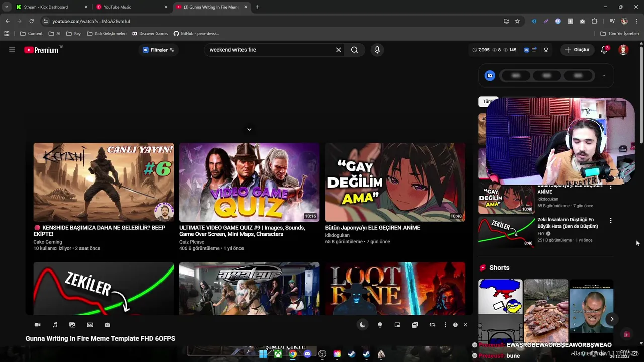
Task: Reload the page
Action: (31, 21)
